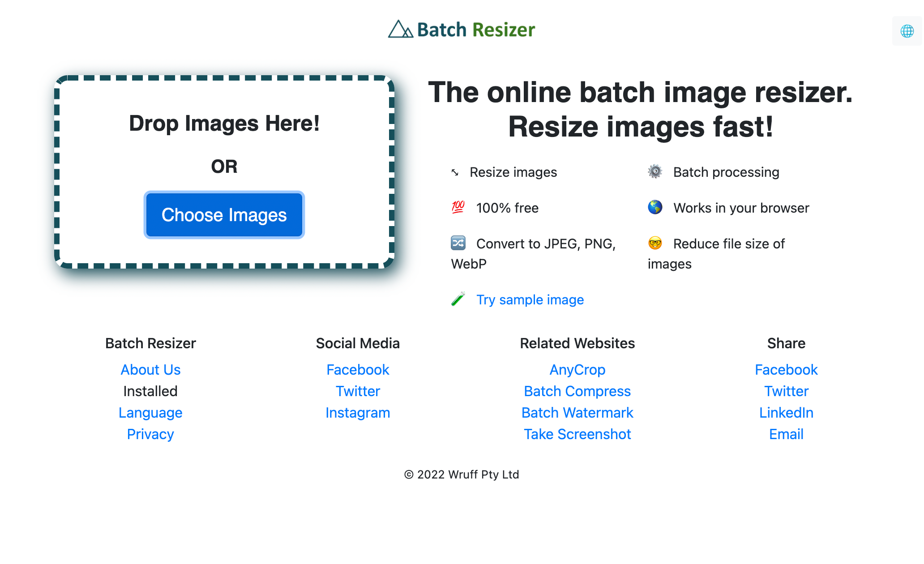
Task: Click the 'Installed' footer text
Action: (x=150, y=391)
